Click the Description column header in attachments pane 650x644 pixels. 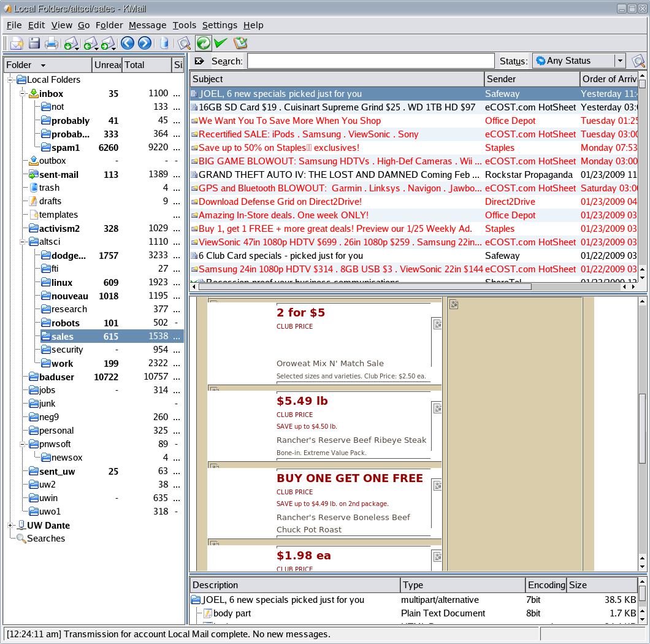295,585
